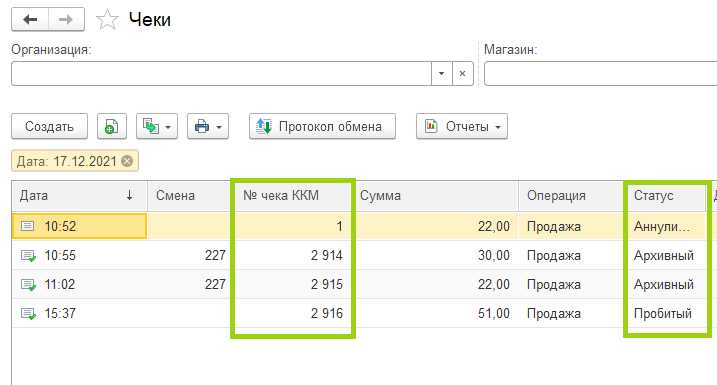Viewport: 717px width, 385px height.
Task: Sort by the Операция column header
Action: click(571, 196)
